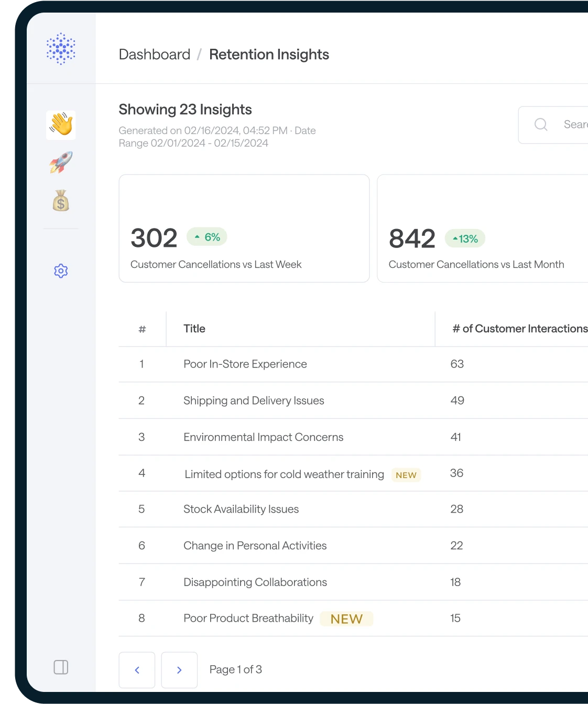588x704 pixels.
Task: Go to the next page arrow
Action: [179, 670]
